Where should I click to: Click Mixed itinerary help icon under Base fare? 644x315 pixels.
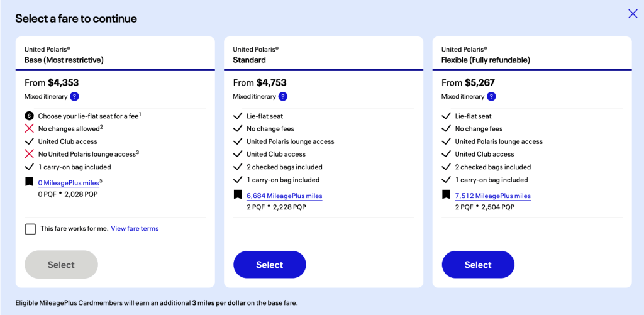(x=74, y=96)
